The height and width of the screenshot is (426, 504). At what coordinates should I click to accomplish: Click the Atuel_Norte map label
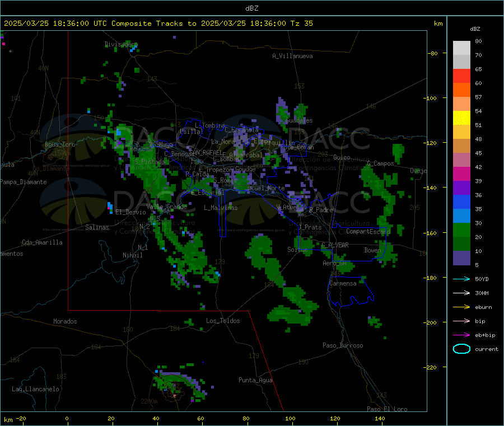pyautogui.click(x=266, y=188)
